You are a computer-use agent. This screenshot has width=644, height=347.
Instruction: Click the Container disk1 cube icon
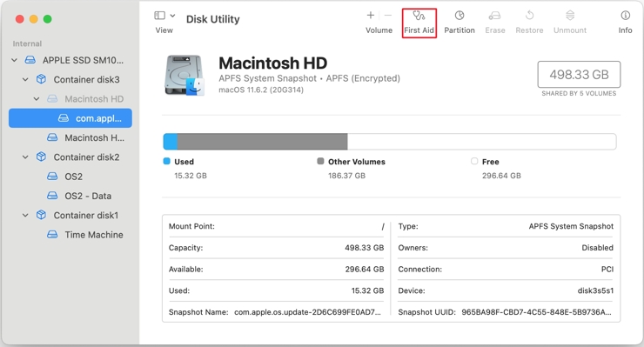tap(41, 215)
